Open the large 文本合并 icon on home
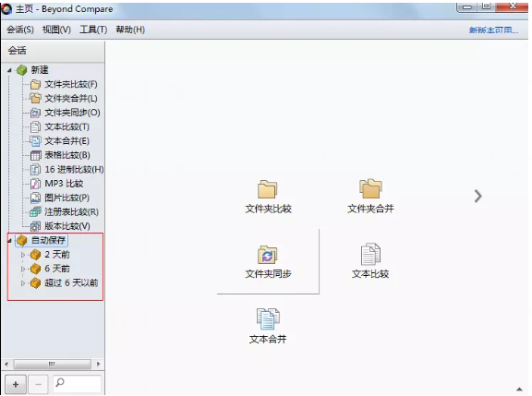532x396 pixels. pos(268,318)
